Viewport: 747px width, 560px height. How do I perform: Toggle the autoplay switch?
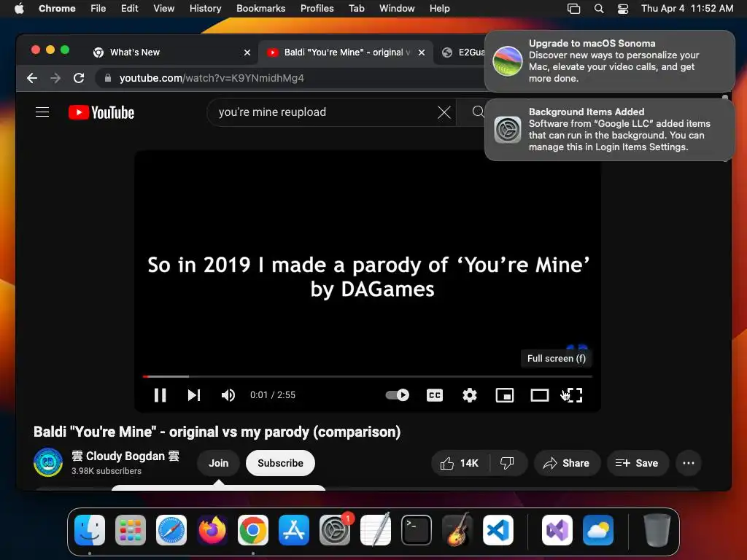click(398, 395)
